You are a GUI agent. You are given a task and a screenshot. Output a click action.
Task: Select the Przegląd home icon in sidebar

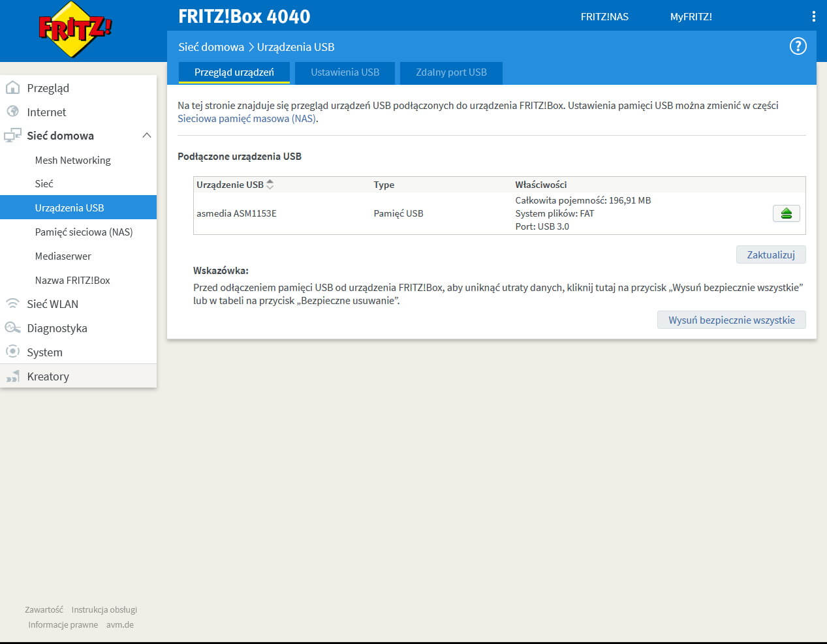(x=12, y=87)
